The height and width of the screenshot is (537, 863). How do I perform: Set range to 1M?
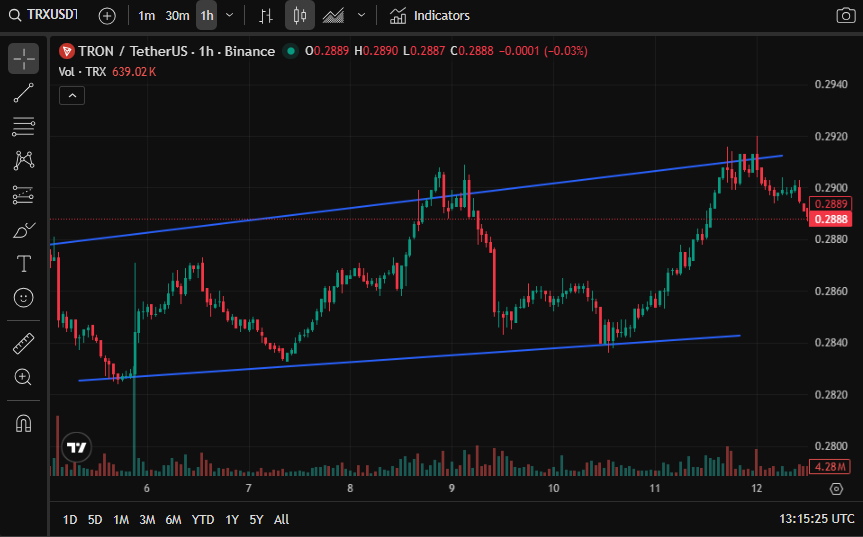(x=121, y=519)
